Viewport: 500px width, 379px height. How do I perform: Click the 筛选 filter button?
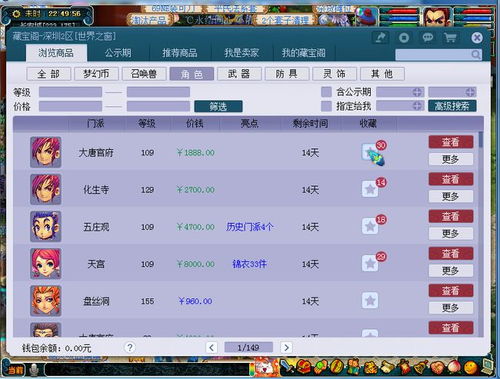pos(218,106)
